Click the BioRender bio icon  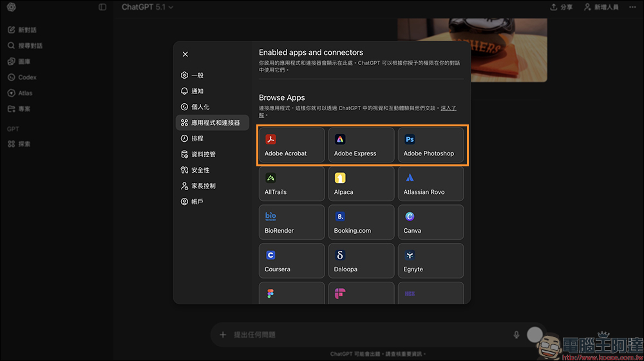270,217
